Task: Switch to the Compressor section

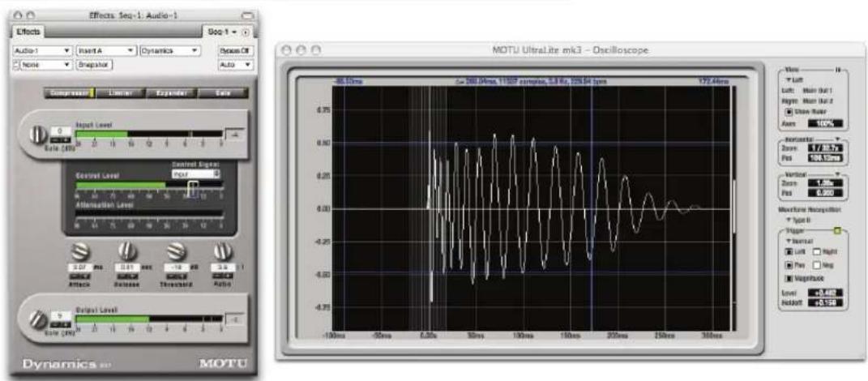Action: pyautogui.click(x=70, y=93)
